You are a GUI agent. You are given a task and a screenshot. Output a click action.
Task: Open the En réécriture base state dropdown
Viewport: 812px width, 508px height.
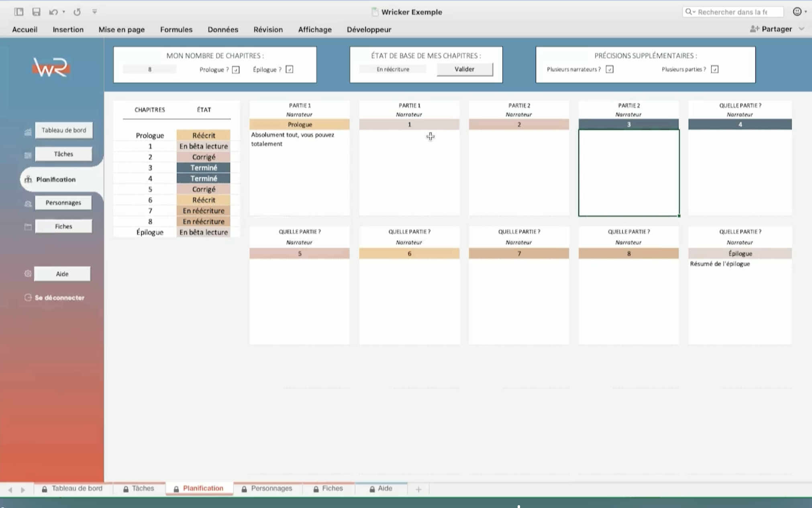point(393,69)
